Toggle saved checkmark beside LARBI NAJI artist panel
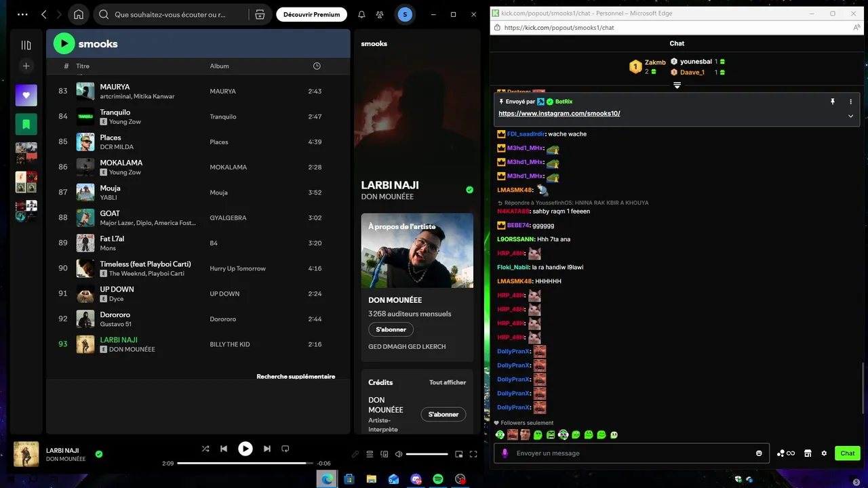This screenshot has height=488, width=868. [x=469, y=190]
